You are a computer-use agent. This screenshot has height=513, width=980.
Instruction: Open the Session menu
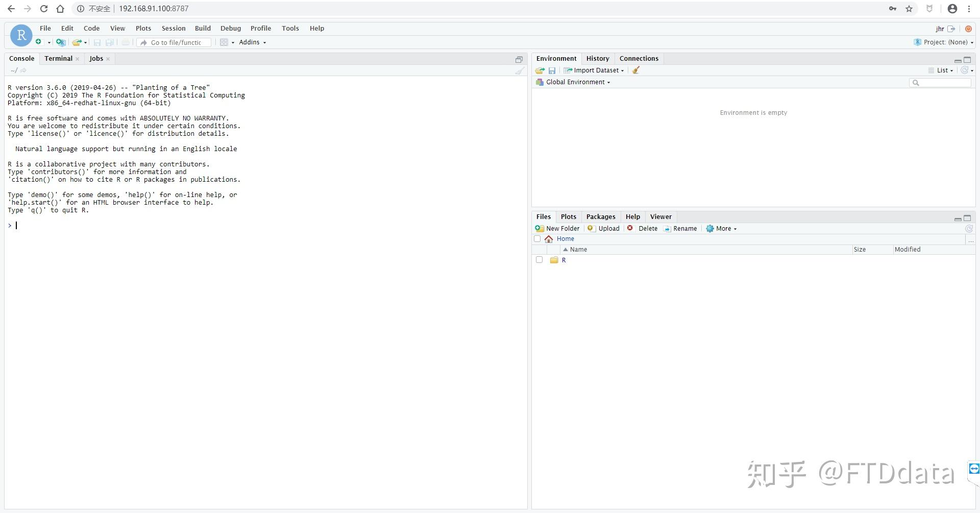pos(173,28)
